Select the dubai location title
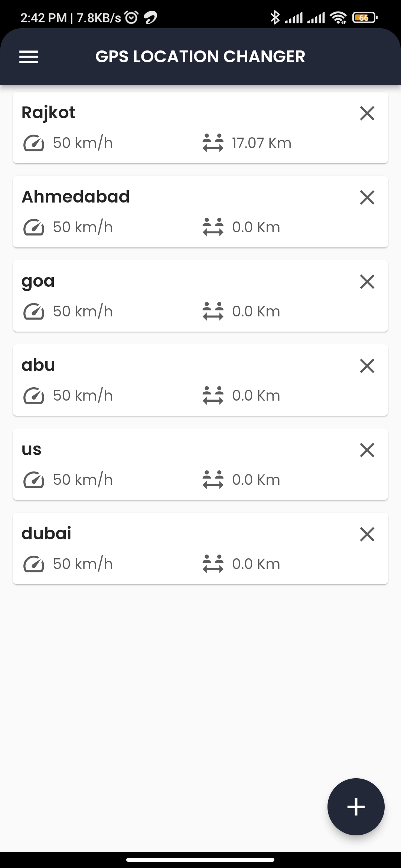The height and width of the screenshot is (868, 401). (46, 533)
